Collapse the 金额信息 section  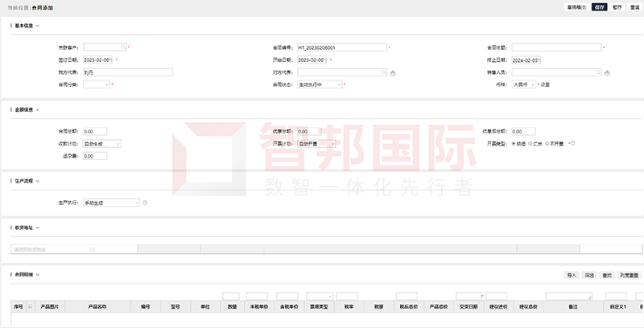click(37, 110)
